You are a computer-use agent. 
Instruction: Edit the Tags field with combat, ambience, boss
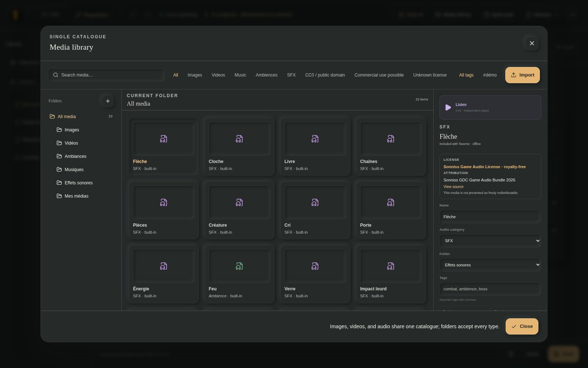pyautogui.click(x=490, y=289)
